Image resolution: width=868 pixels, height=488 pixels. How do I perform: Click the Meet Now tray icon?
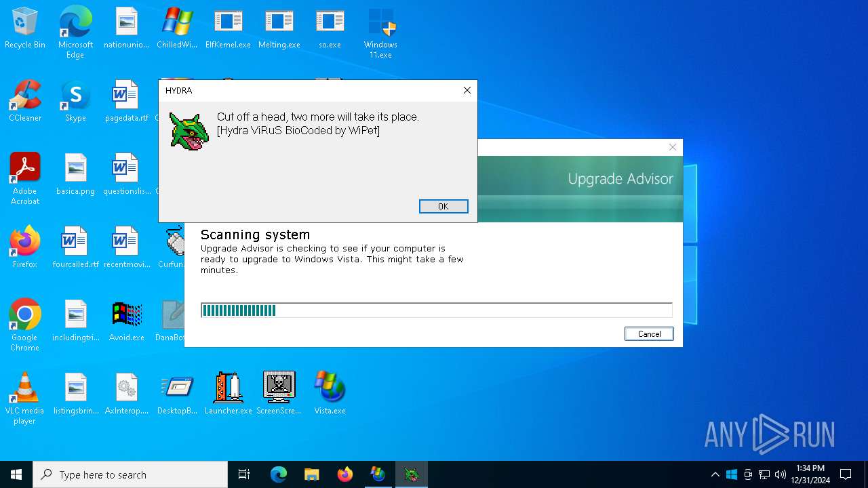coord(748,474)
